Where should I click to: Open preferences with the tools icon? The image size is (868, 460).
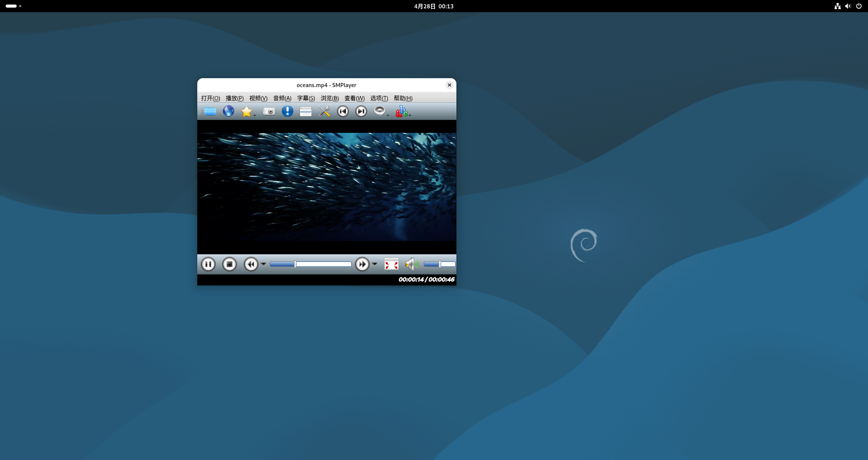pyautogui.click(x=324, y=111)
